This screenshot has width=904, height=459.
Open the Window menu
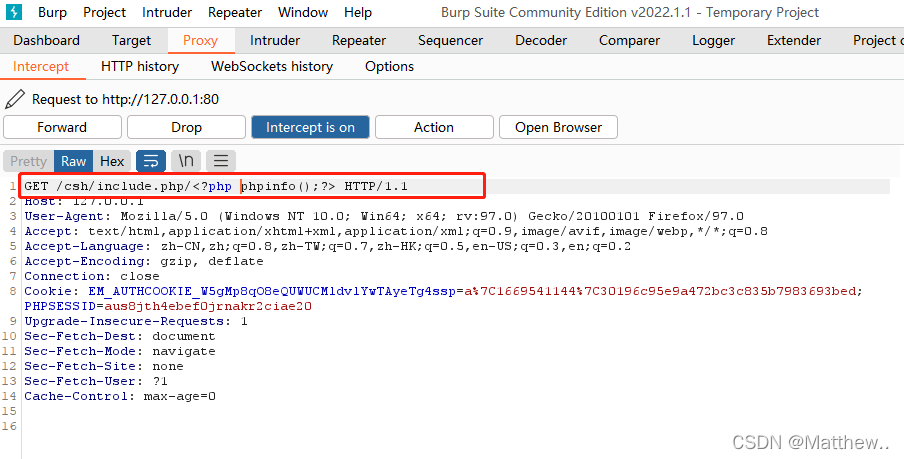click(x=303, y=12)
